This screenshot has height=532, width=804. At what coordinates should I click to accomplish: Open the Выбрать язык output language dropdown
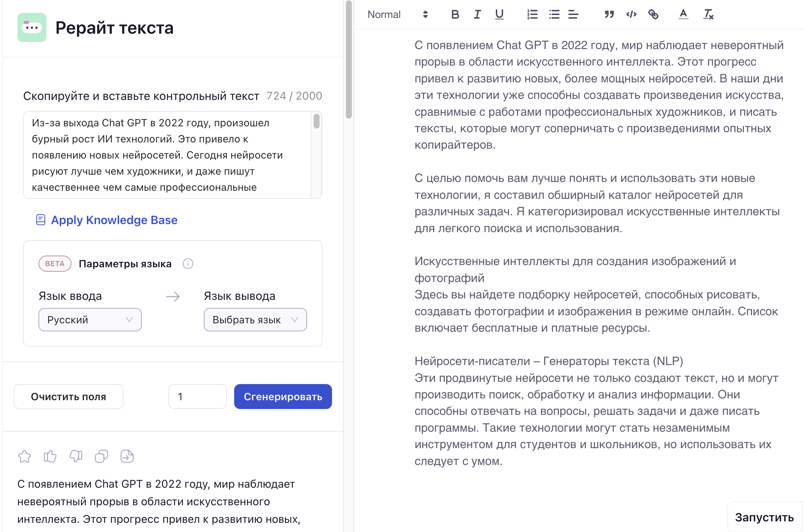(255, 320)
